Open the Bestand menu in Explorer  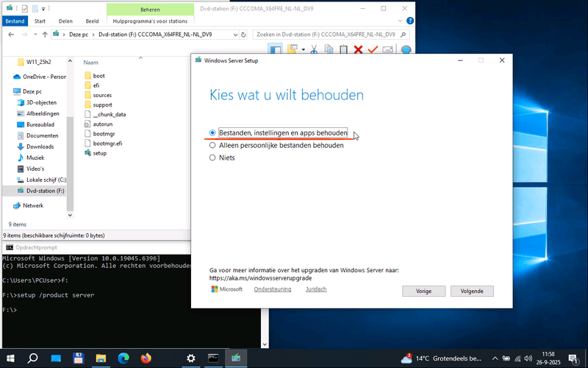click(x=15, y=21)
